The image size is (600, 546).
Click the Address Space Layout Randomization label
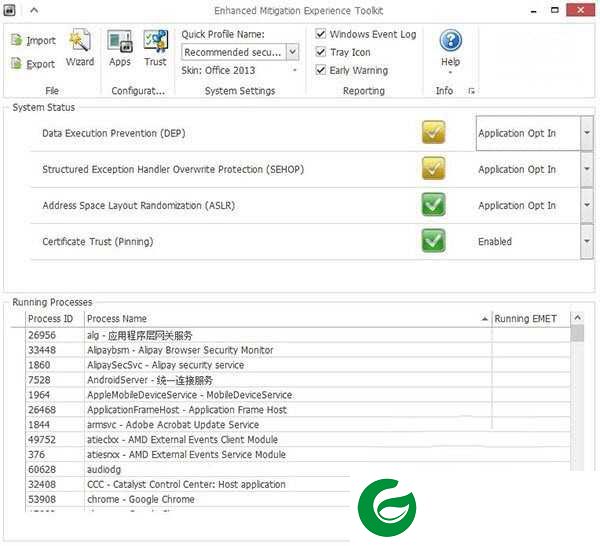(139, 205)
